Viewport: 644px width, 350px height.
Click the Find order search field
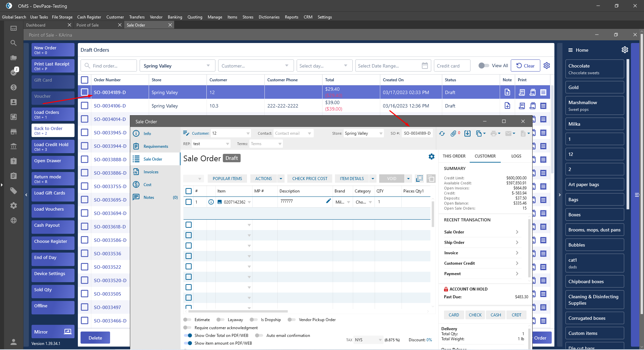pos(109,66)
